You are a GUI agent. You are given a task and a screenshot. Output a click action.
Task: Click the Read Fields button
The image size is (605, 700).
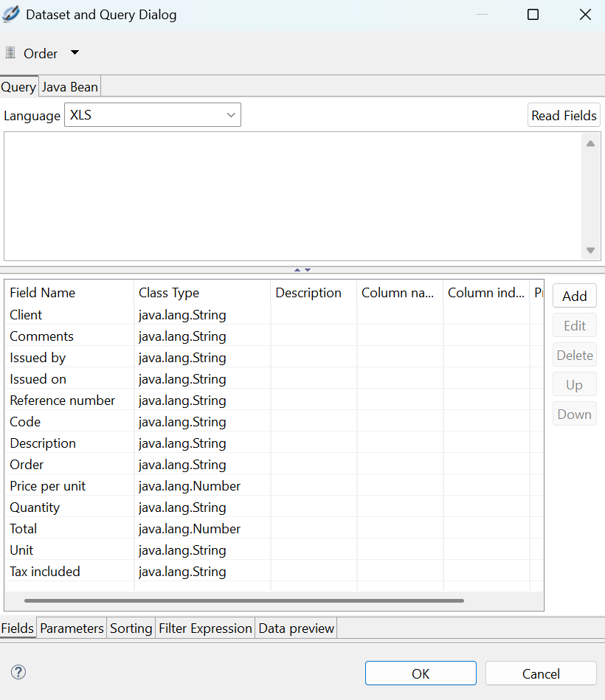tap(564, 114)
